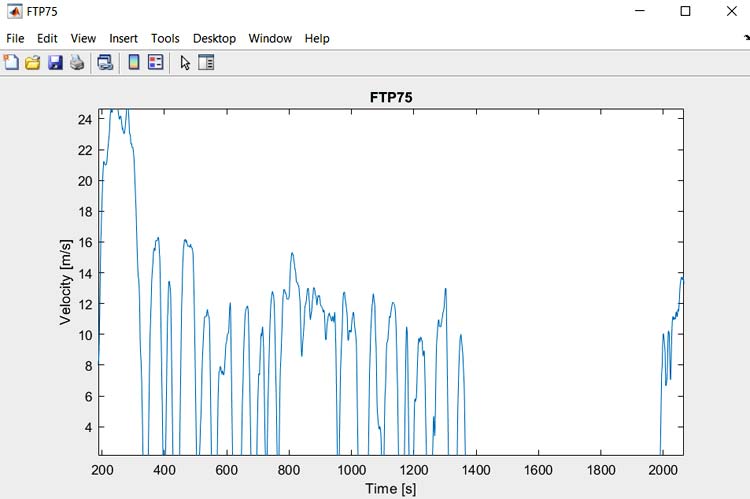
Task: Open the Edit menu
Action: (47, 38)
